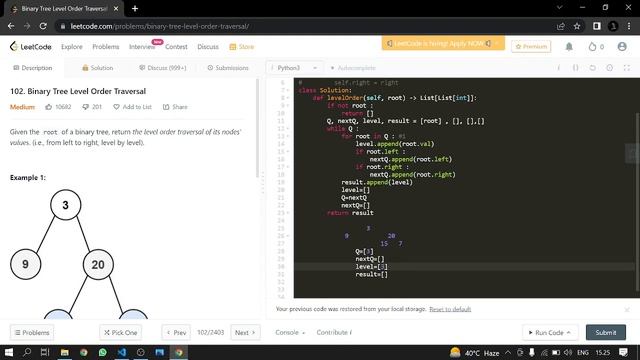Expand Run Code options arrow
The height and width of the screenshot is (360, 640).
pos(569,333)
